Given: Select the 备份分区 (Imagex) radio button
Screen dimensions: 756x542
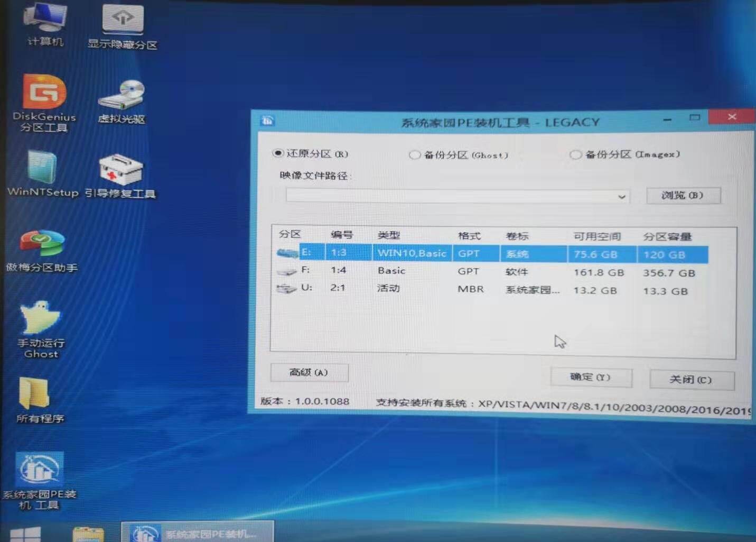Looking at the screenshot, I should [575, 154].
